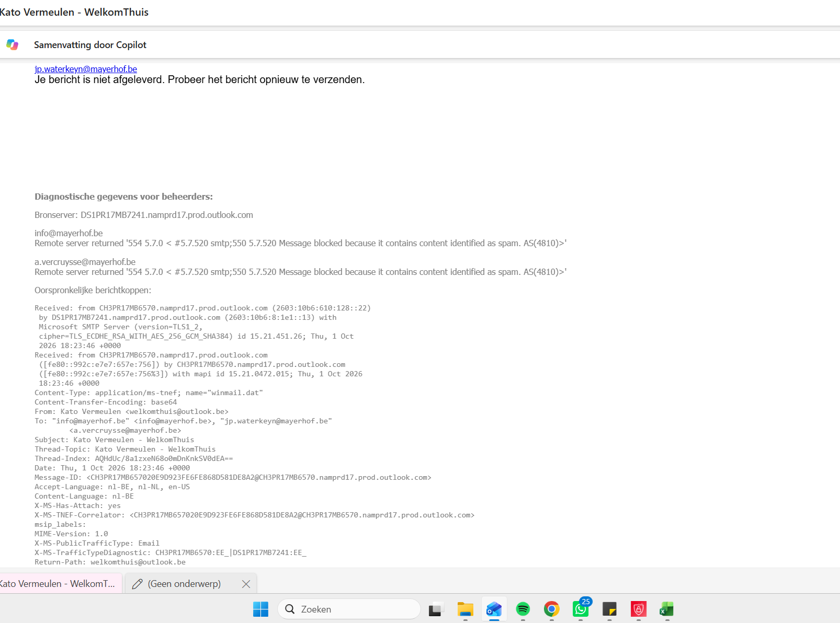Open Spotify from the taskbar
The width and height of the screenshot is (840, 623).
click(523, 609)
